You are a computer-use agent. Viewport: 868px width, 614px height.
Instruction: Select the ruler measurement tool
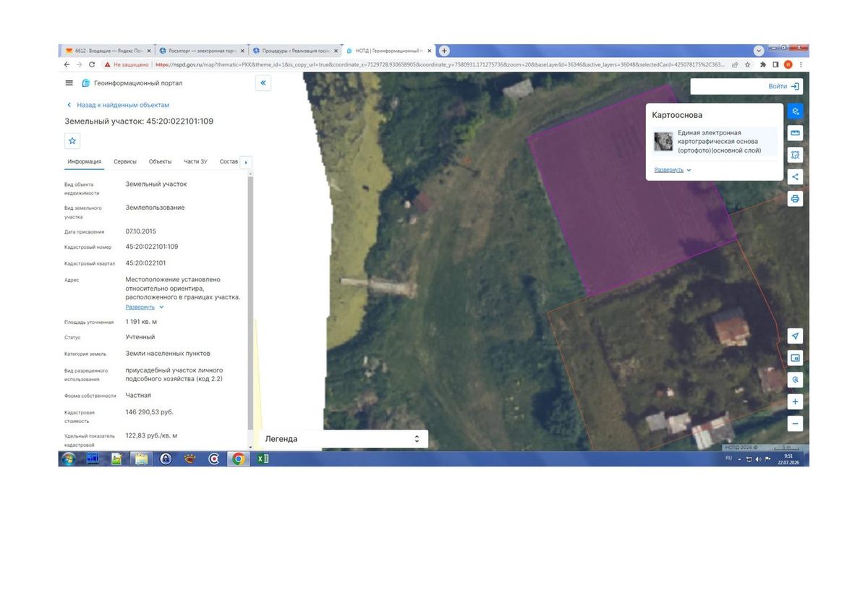pos(796,133)
